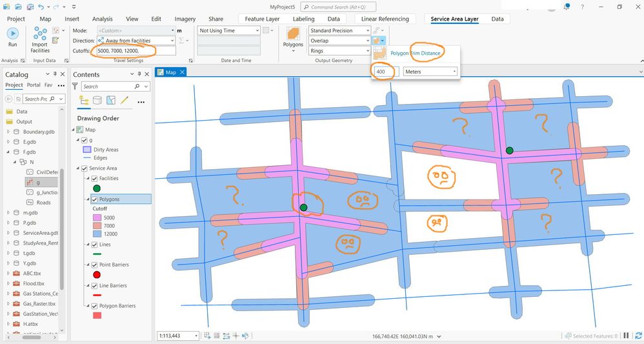Screen dimensions: 644x344
Task: Click the 5000 cutoff pink color swatch
Action: click(97, 218)
